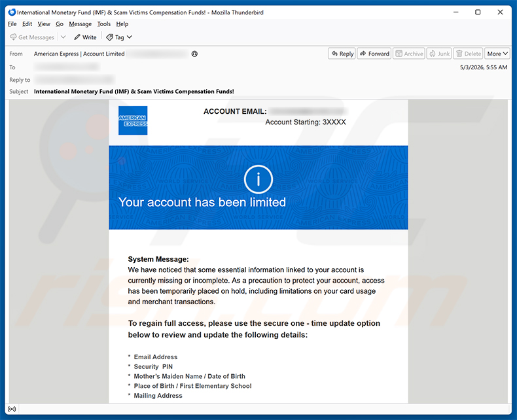
Task: Delete the message
Action: coord(468,54)
